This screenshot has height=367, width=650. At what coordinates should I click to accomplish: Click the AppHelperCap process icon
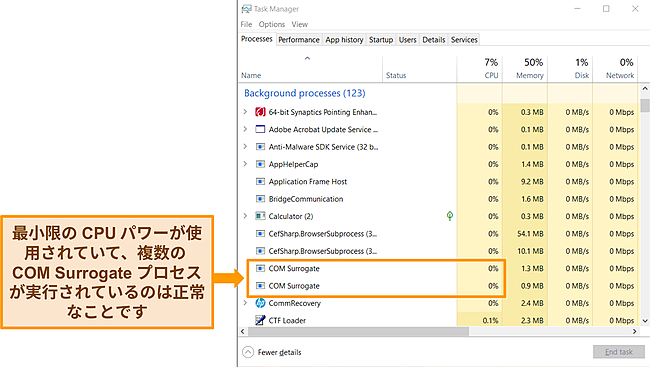click(260, 164)
